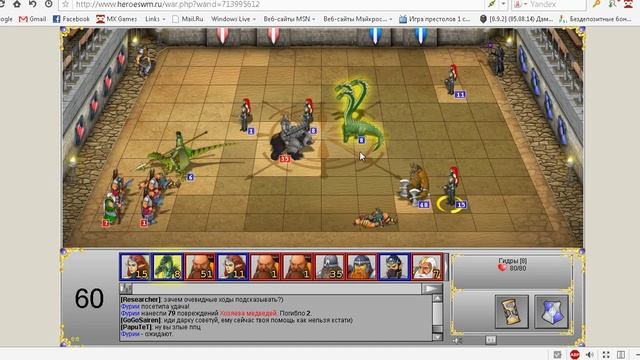Open Игра престолов bookmark
640x360 pixels.
click(x=435, y=19)
